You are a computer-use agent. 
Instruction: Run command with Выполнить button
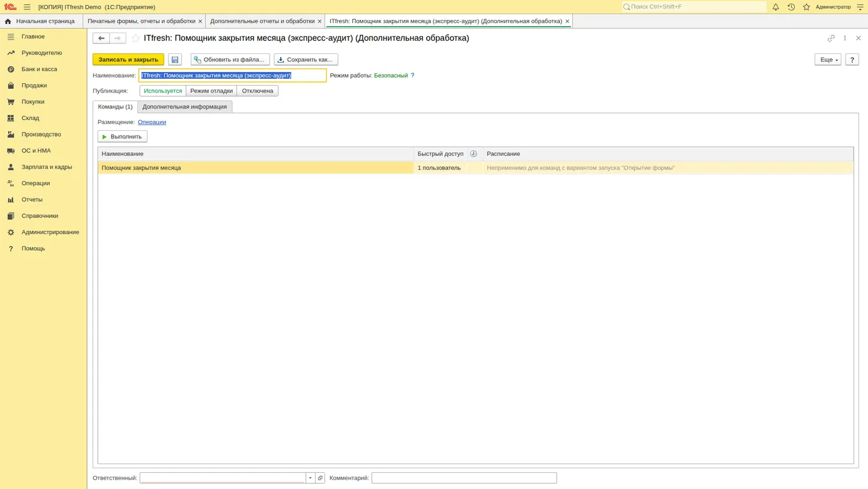pos(122,137)
